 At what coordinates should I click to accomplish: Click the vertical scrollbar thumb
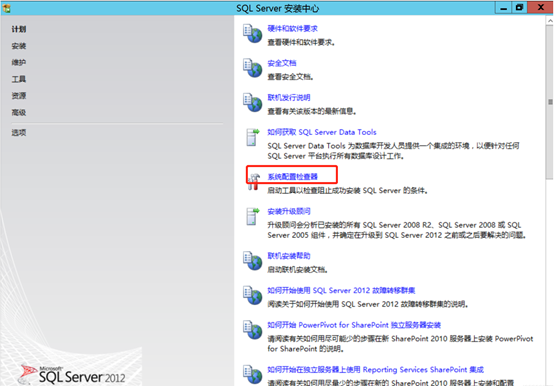[x=550, y=102]
